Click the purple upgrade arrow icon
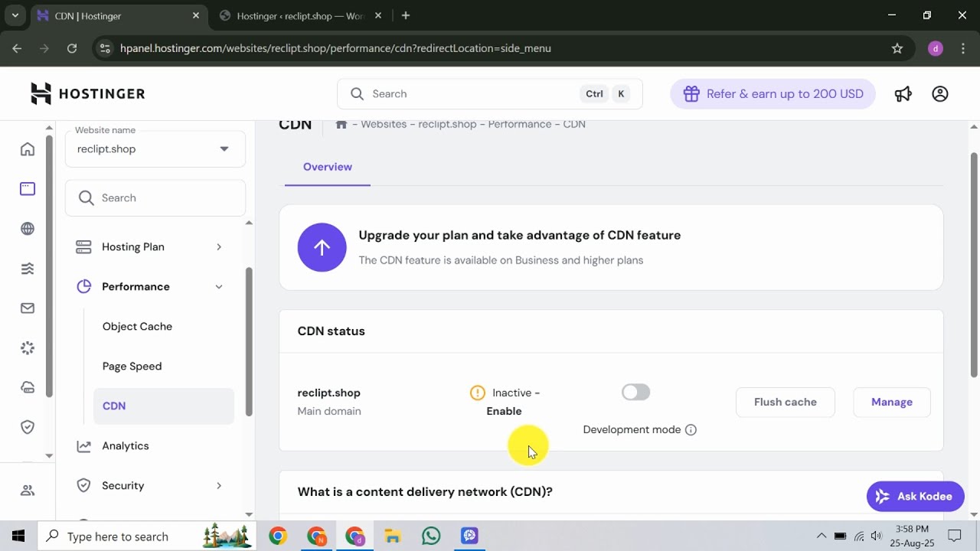 [322, 247]
